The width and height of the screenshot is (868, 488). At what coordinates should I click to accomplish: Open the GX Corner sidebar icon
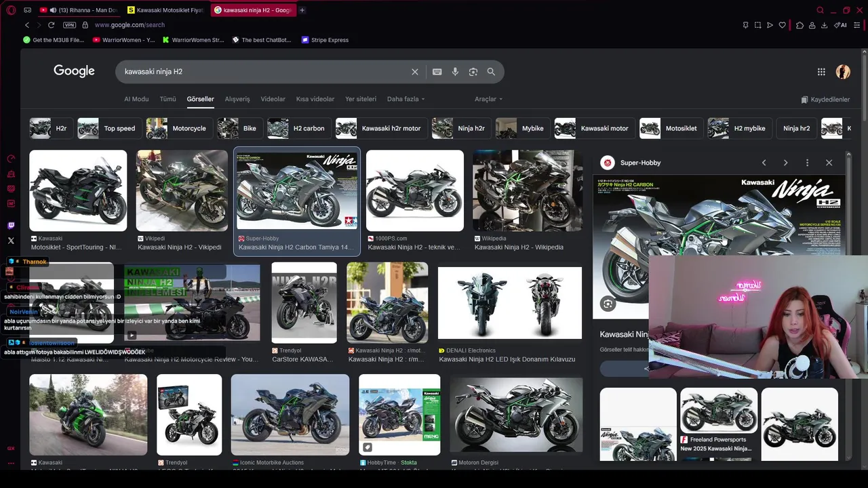11,448
